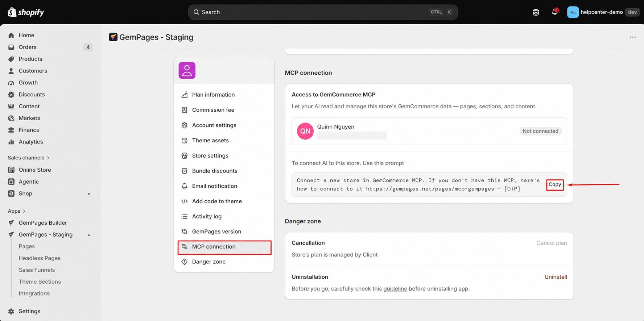644x321 pixels.
Task: Select MCP connection menu item
Action: click(224, 247)
